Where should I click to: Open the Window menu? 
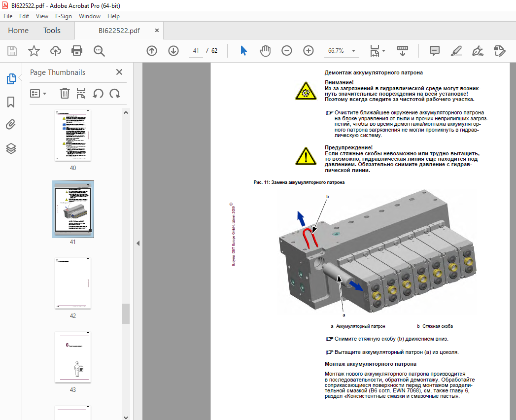point(90,16)
